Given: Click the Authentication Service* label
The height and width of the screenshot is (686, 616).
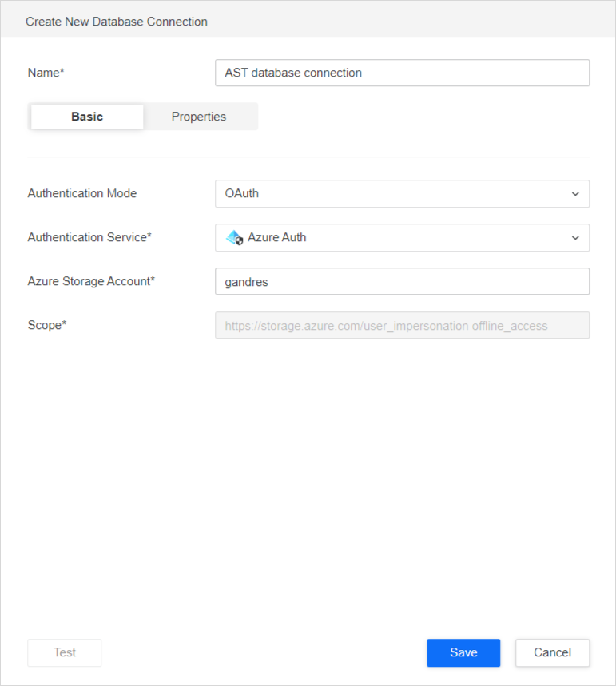Looking at the screenshot, I should pos(89,237).
